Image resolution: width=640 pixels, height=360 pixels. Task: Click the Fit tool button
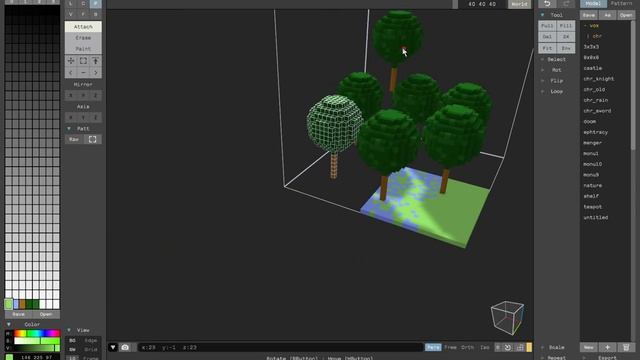547,48
